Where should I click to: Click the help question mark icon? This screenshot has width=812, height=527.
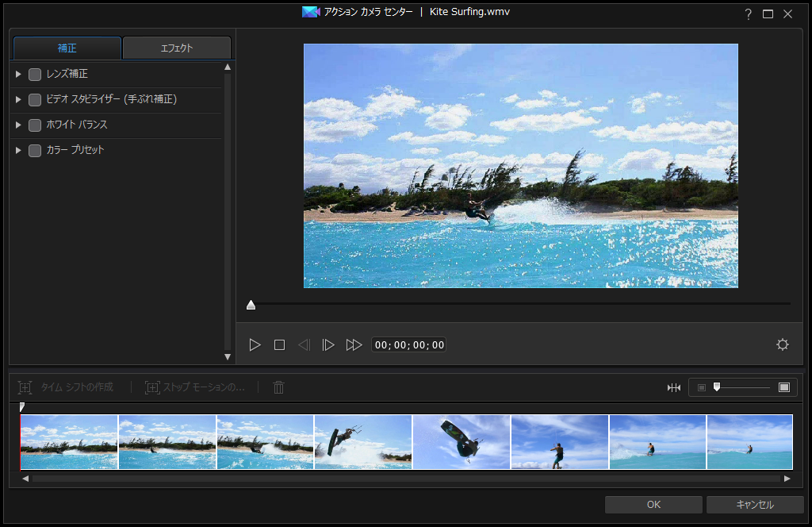tap(748, 14)
